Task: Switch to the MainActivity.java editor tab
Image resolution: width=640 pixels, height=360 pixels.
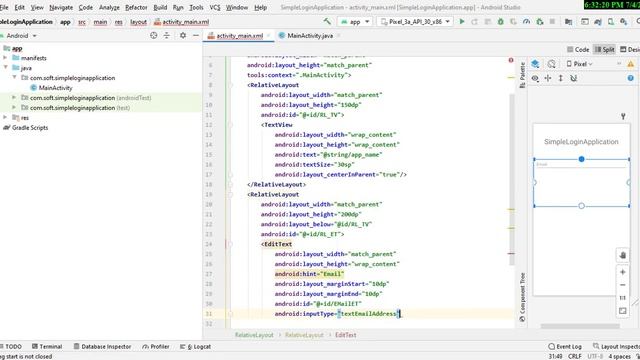Action: coord(309,36)
